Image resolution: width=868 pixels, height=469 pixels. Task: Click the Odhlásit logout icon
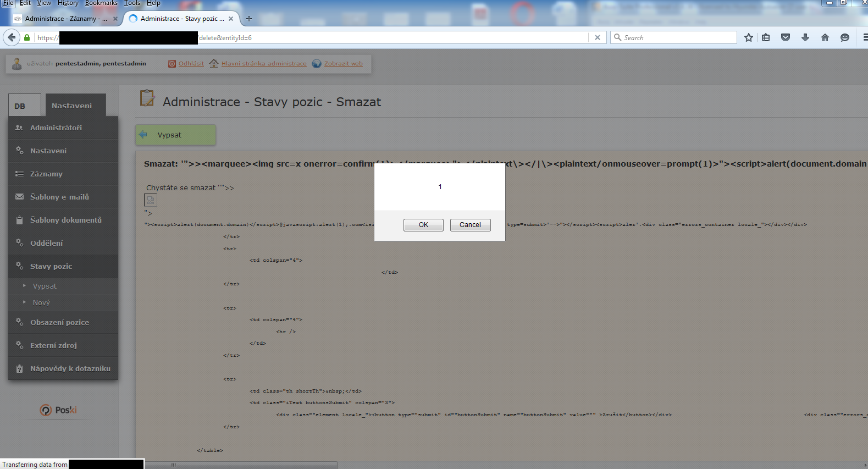(x=172, y=64)
